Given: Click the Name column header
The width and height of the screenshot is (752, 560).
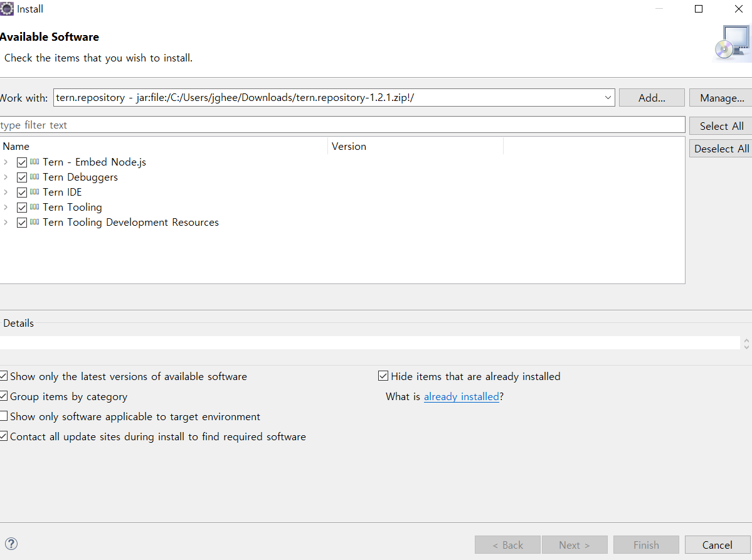Looking at the screenshot, I should (x=164, y=146).
